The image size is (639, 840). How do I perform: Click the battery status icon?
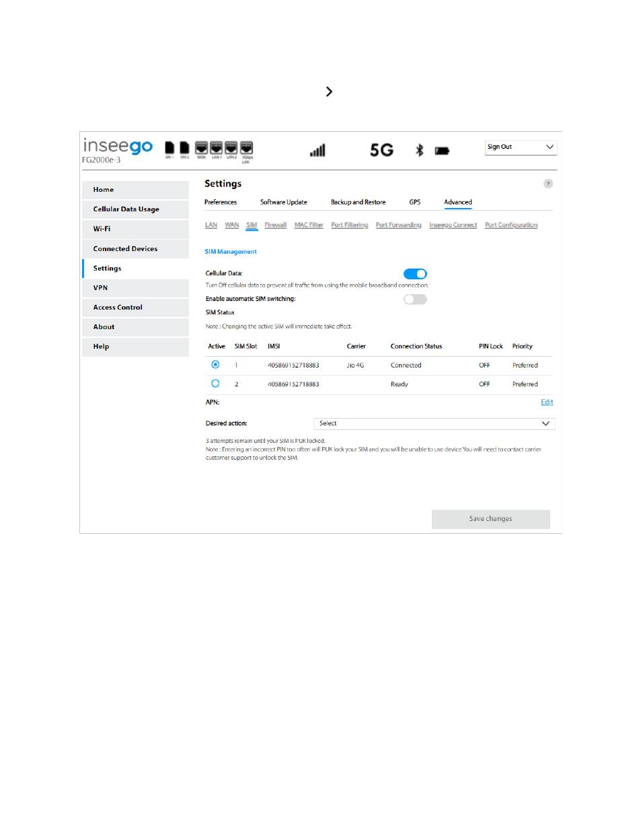click(x=442, y=151)
